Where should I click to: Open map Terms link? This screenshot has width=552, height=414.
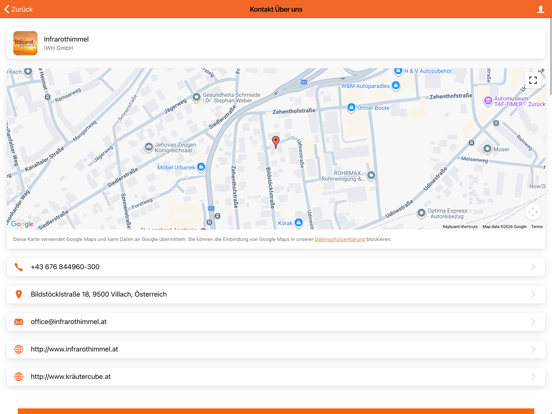pyautogui.click(x=537, y=227)
